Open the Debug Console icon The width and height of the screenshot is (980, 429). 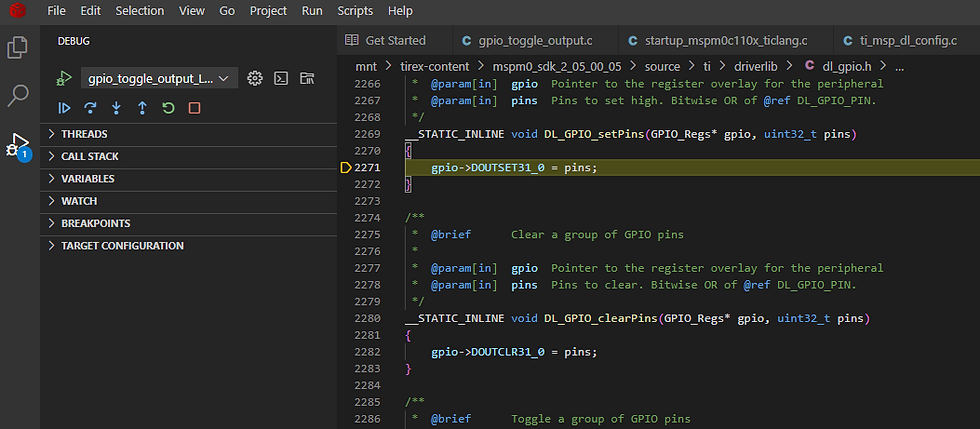[x=281, y=78]
